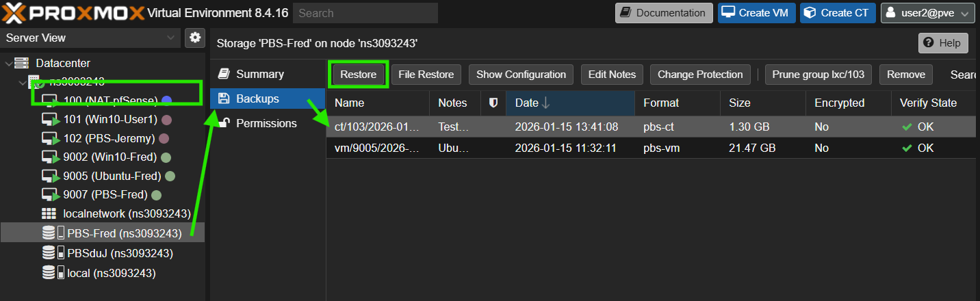Click the PBS-Fred storage icon in tree

(49, 233)
